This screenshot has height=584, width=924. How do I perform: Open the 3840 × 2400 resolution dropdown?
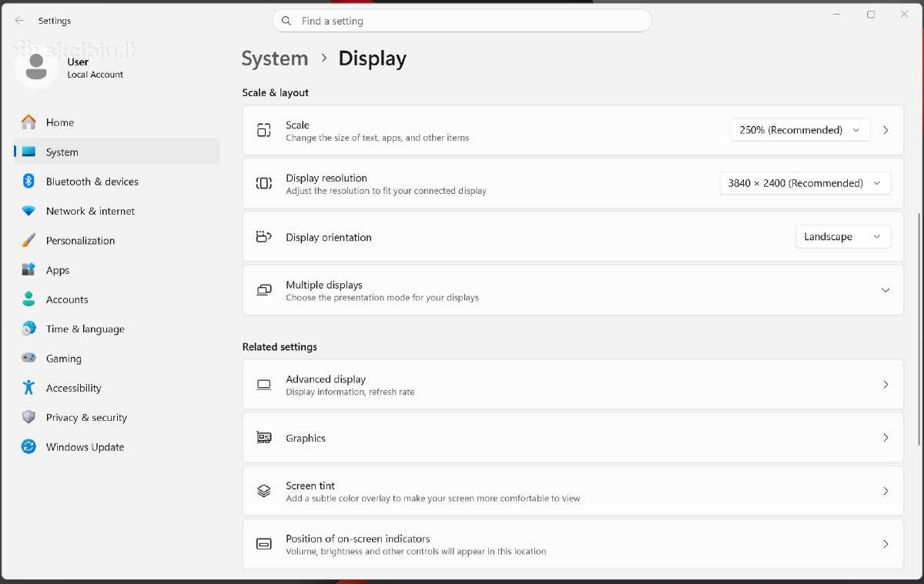805,183
